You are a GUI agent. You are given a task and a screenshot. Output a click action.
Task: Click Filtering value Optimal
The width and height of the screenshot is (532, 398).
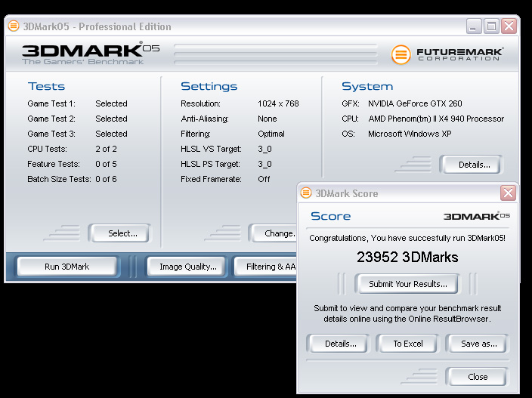point(271,134)
